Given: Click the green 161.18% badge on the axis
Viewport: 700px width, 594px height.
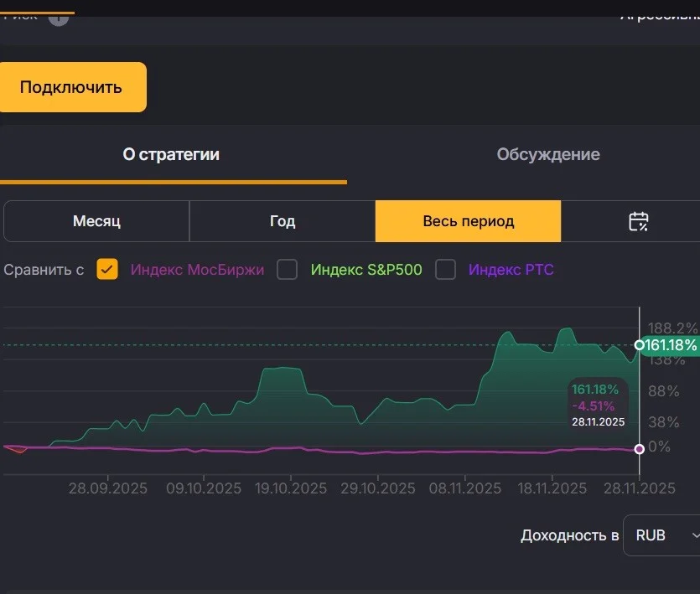Looking at the screenshot, I should pos(669,345).
